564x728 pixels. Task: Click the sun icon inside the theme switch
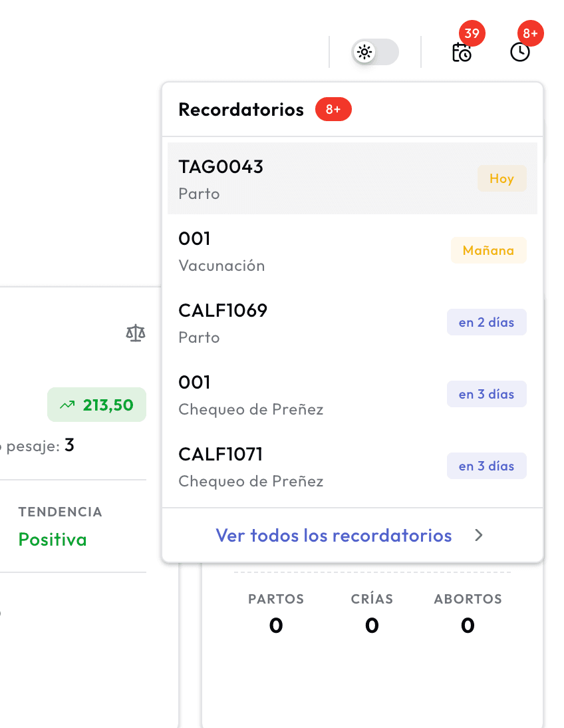[364, 52]
